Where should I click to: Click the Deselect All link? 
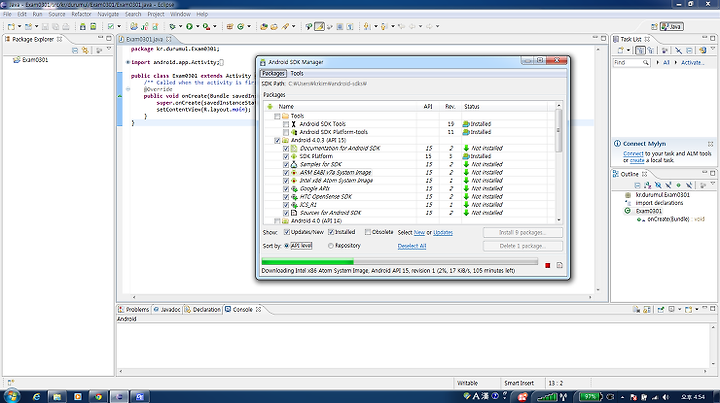point(412,246)
